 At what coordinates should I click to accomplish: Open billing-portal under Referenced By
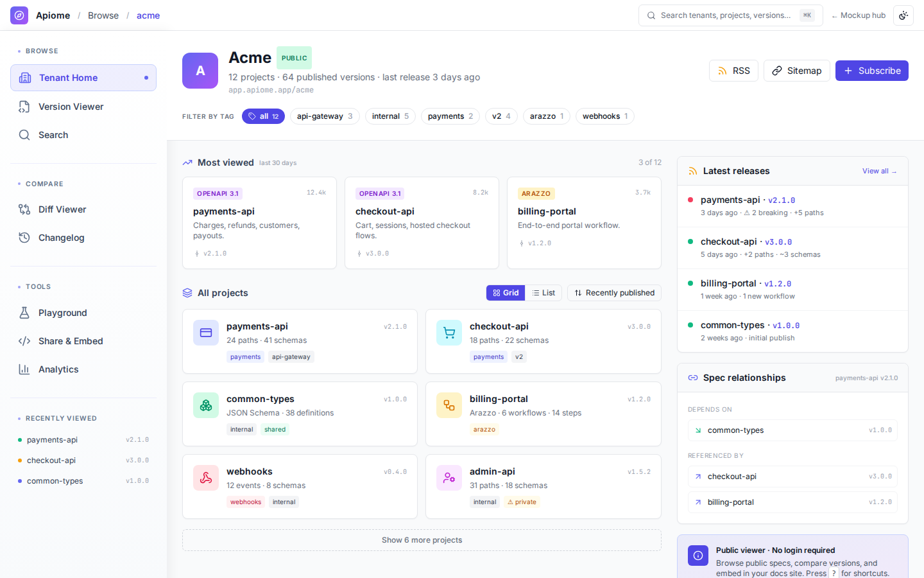792,502
